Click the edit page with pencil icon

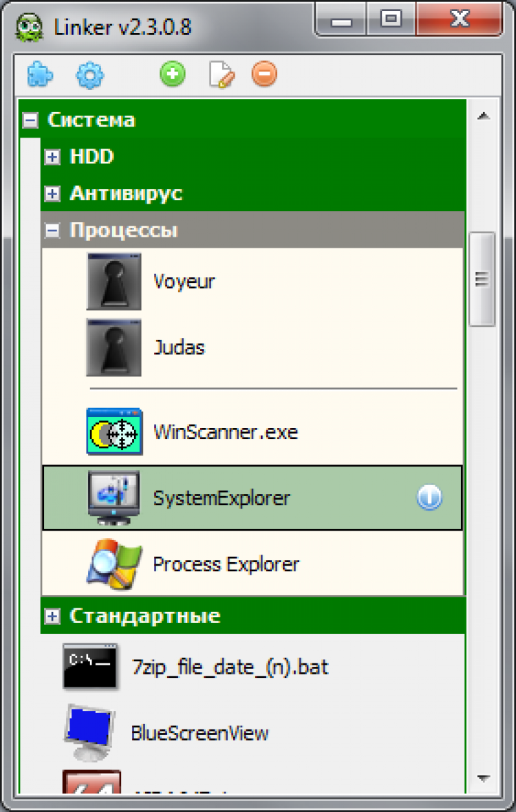pos(222,75)
